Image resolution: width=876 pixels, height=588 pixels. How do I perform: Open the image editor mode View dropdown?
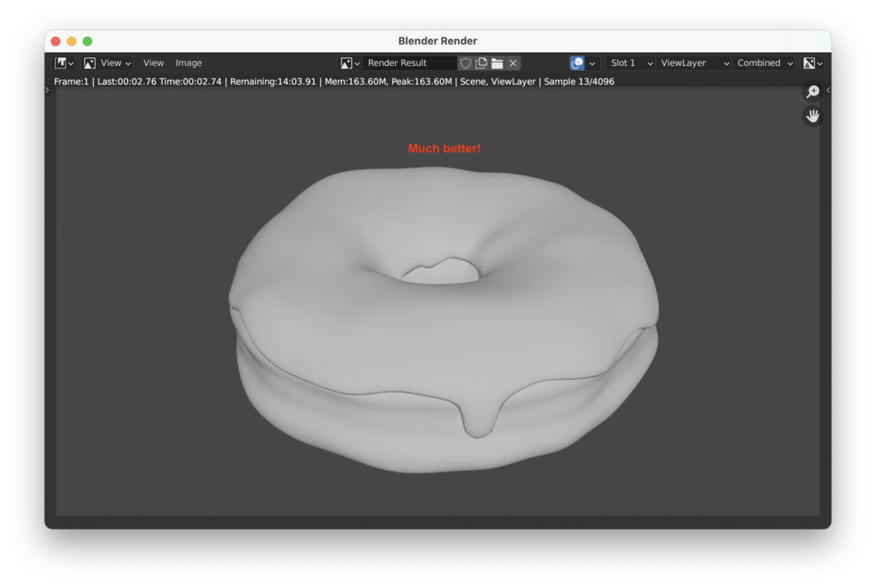click(x=108, y=63)
